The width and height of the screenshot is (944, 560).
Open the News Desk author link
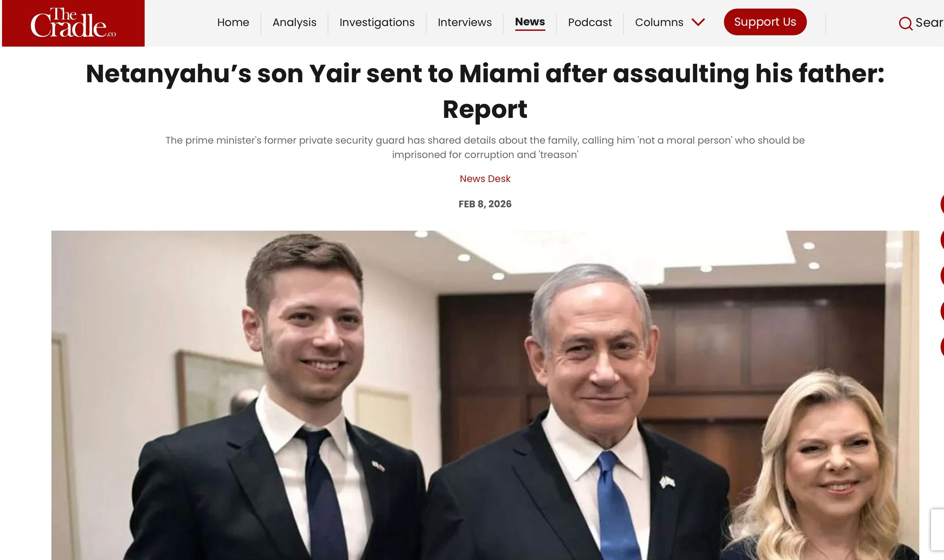pyautogui.click(x=485, y=179)
